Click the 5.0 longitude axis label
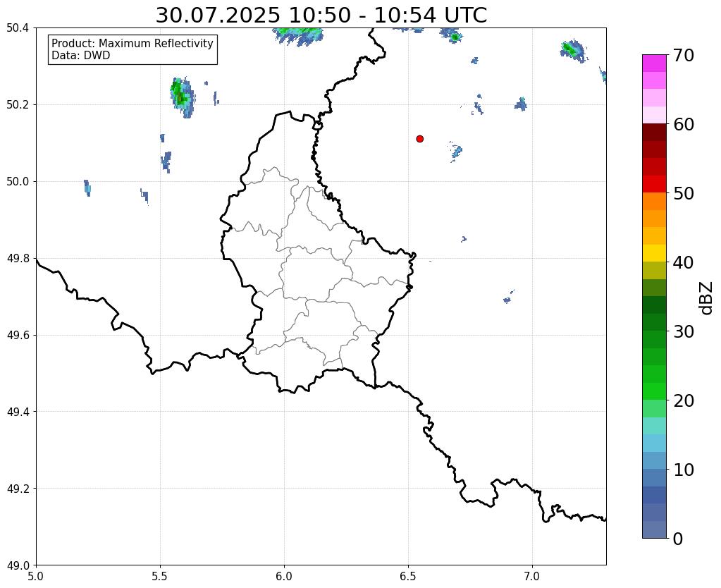Viewport: 721px width, 588px height. pyautogui.click(x=36, y=576)
